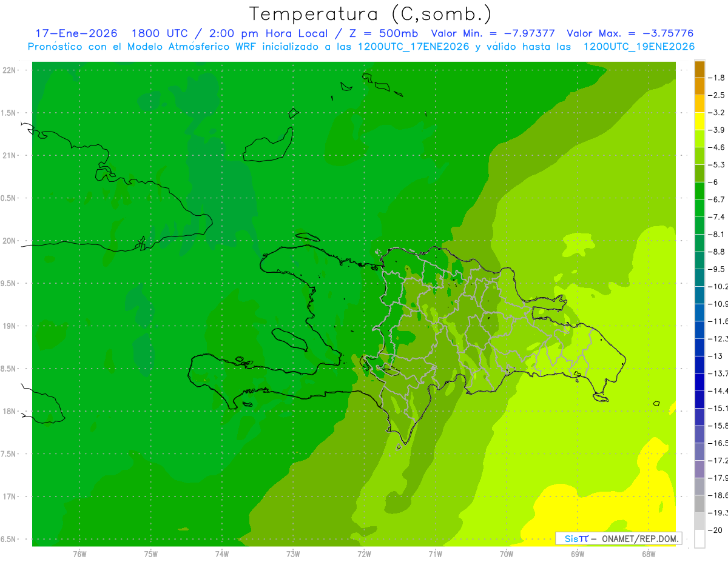
Task: Pick the orange swatch between -1.8 and -2.5
Action: pyautogui.click(x=699, y=86)
